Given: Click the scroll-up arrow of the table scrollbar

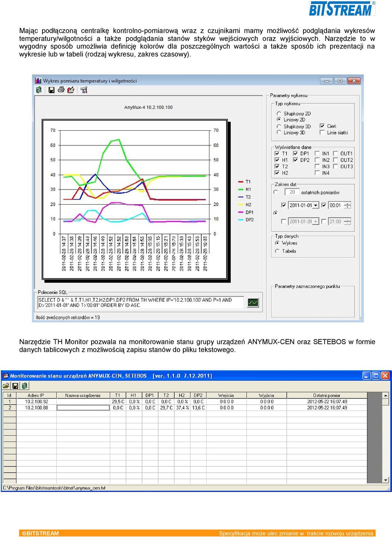Looking at the screenshot, I should tap(385, 396).
